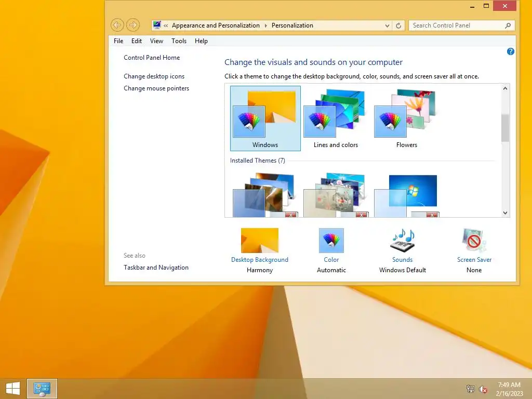Click the Control Panel taskbar button

pyautogui.click(x=42, y=389)
